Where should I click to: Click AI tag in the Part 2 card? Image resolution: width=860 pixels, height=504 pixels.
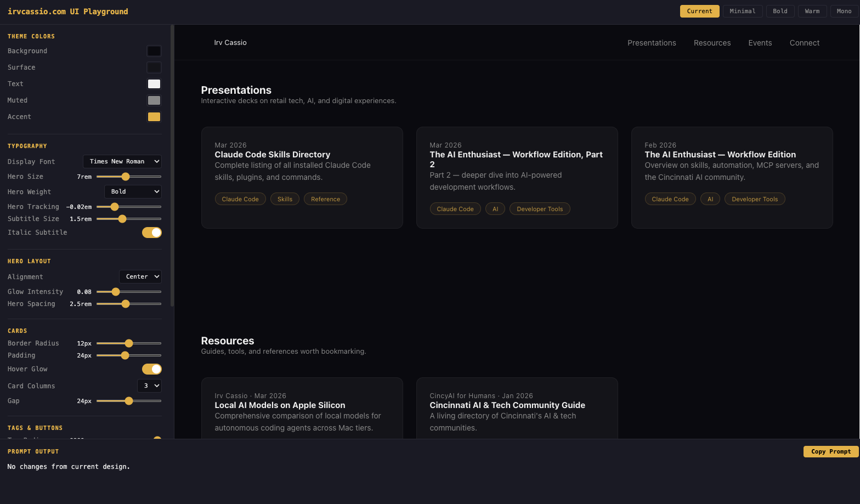pos(495,209)
